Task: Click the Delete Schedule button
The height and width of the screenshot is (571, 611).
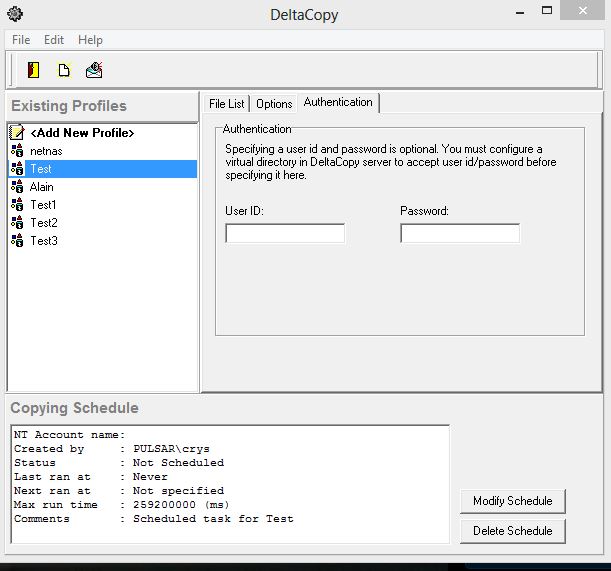Action: (513, 530)
